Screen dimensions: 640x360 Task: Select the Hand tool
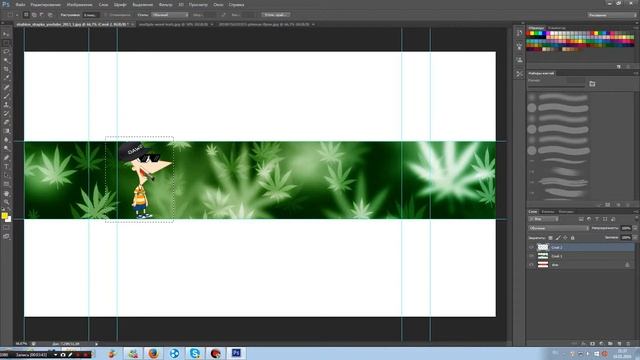click(x=6, y=193)
